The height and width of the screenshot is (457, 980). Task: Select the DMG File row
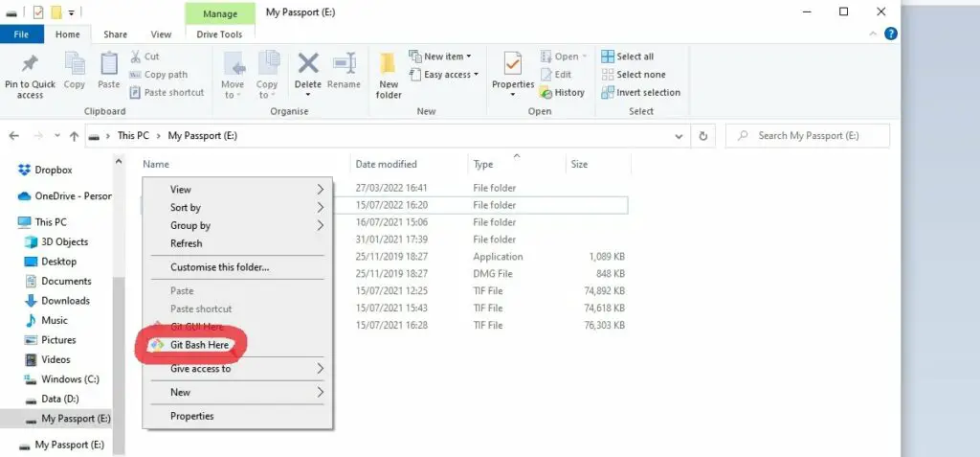(x=384, y=274)
